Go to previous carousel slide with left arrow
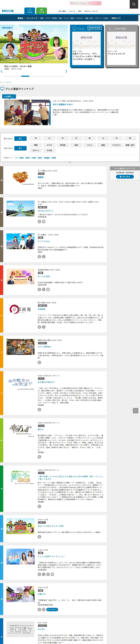This screenshot has width=140, height=644. (2, 71)
